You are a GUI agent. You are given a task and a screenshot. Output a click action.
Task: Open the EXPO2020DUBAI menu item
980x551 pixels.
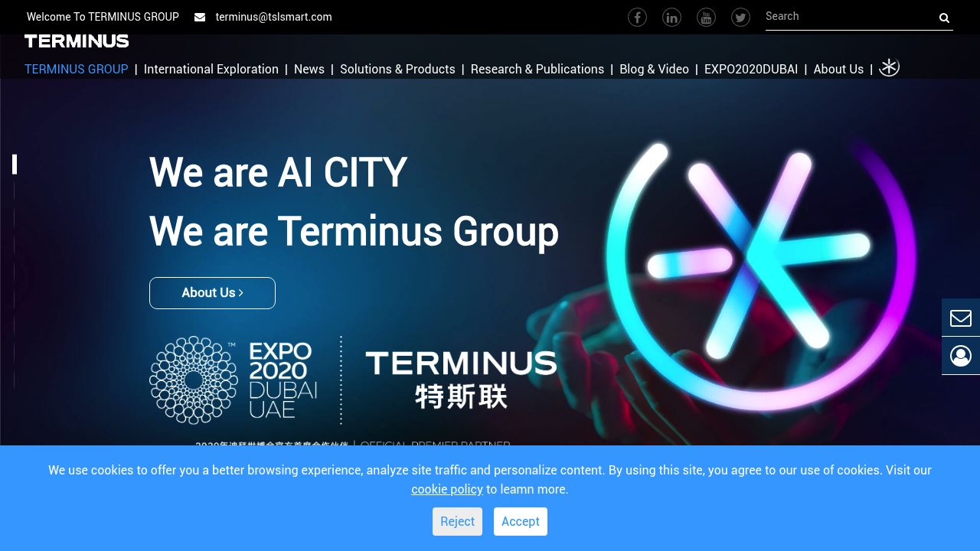click(x=751, y=69)
